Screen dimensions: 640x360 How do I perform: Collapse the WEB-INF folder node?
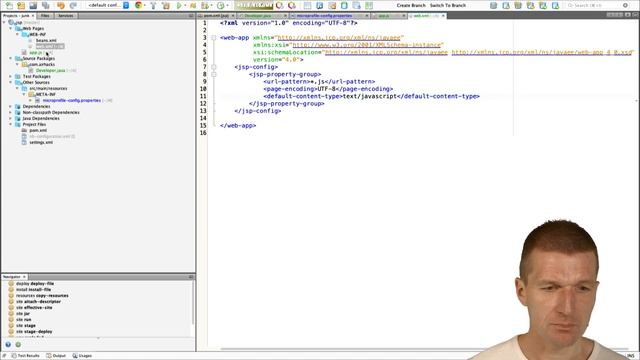point(17,35)
